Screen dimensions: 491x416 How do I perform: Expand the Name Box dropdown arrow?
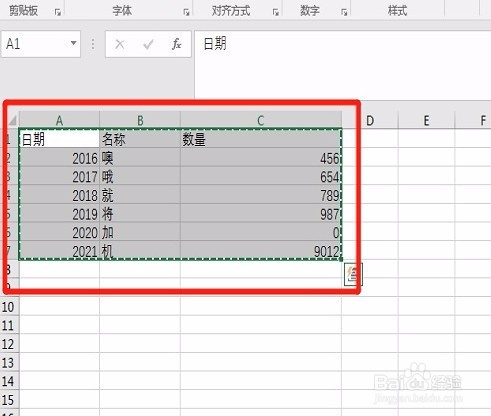pos(73,43)
